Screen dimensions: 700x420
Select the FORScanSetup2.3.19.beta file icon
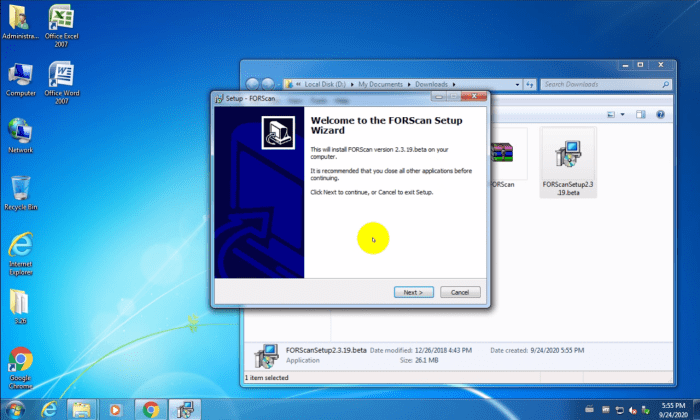[568, 162]
